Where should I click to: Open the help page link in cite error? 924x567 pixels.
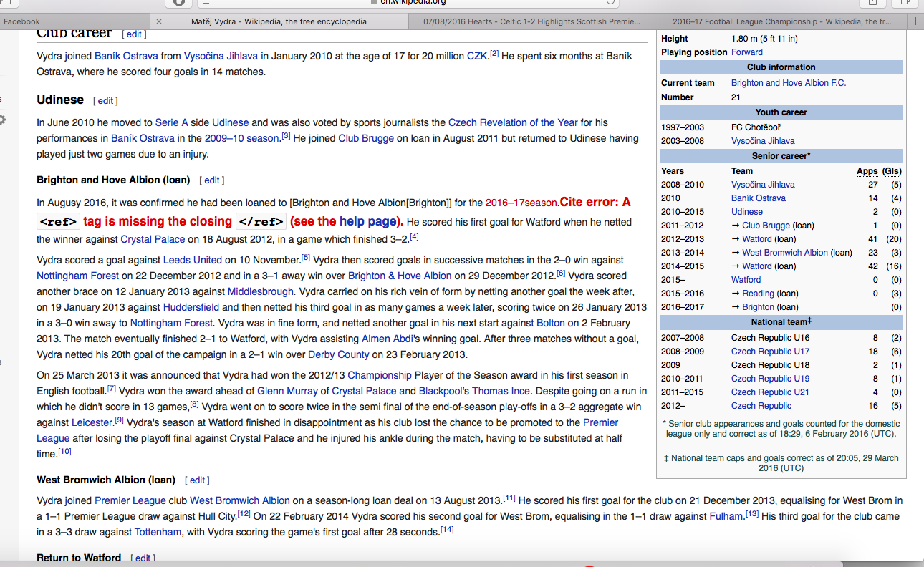367,222
